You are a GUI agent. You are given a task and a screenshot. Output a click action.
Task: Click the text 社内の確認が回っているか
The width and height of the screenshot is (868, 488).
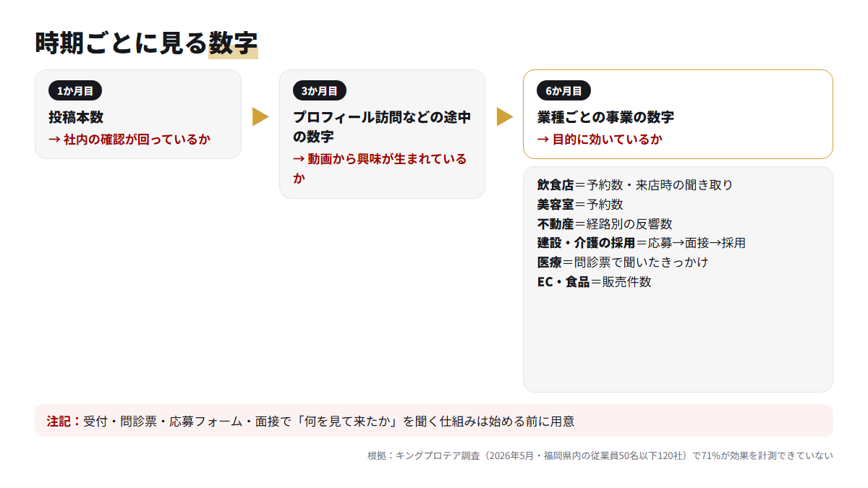click(137, 140)
